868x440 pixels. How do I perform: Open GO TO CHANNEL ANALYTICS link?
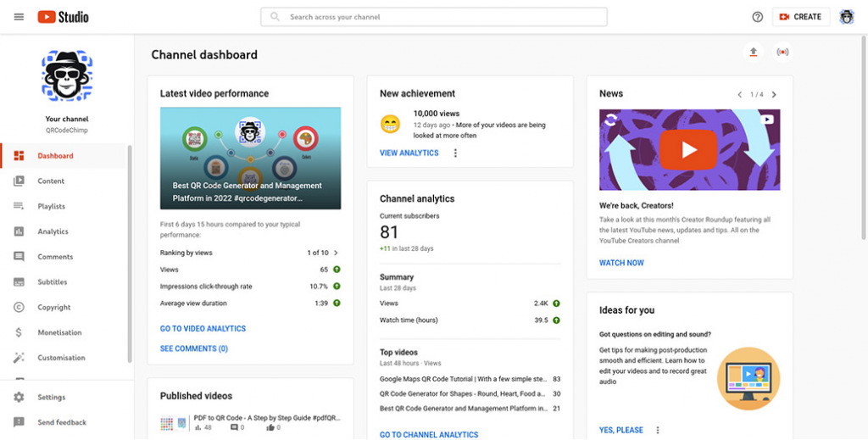pyautogui.click(x=429, y=435)
